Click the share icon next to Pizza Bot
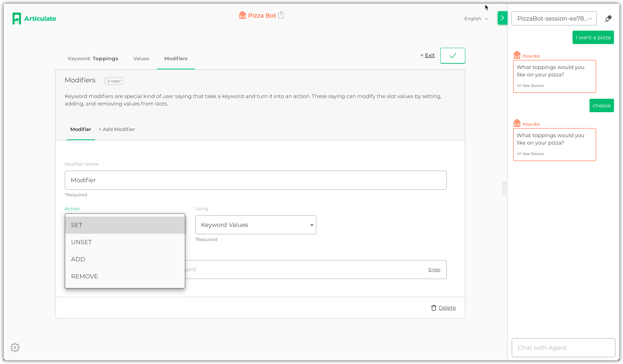 pyautogui.click(x=281, y=15)
